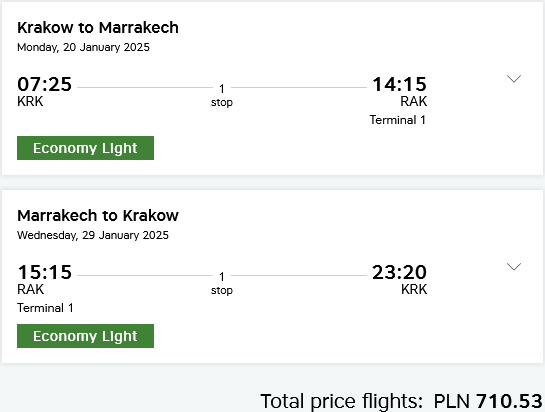Click the Total price flights label

point(341,401)
